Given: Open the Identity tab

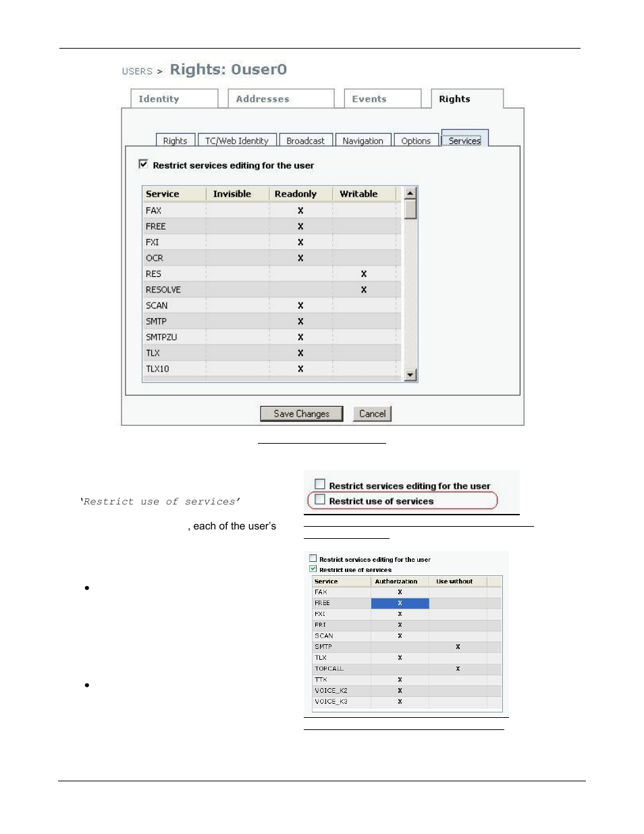Looking at the screenshot, I should (x=174, y=99).
